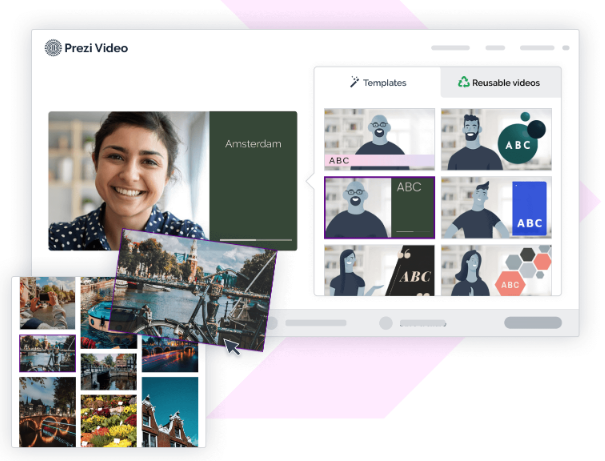Click the gray pill button in bottom bar

[x=533, y=323]
